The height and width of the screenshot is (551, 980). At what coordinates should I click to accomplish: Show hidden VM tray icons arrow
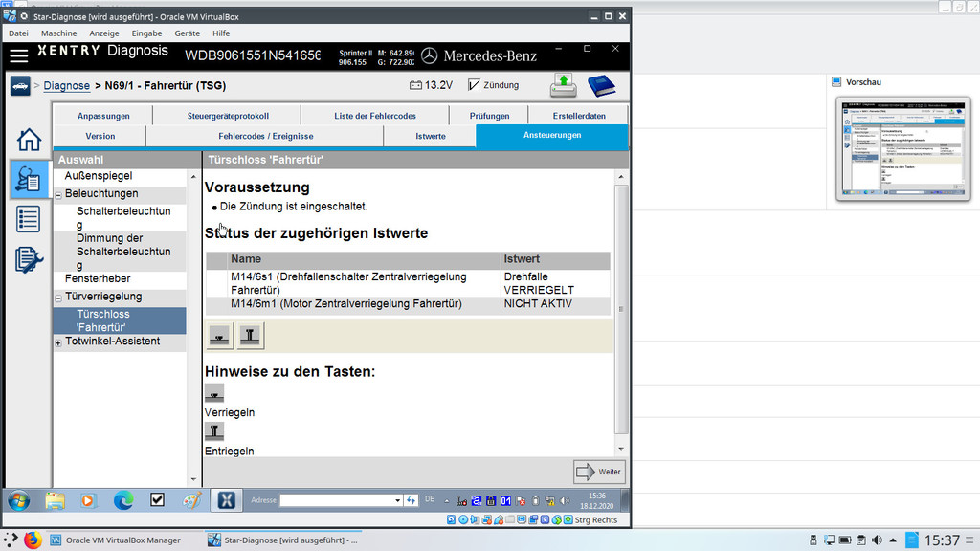pos(446,501)
